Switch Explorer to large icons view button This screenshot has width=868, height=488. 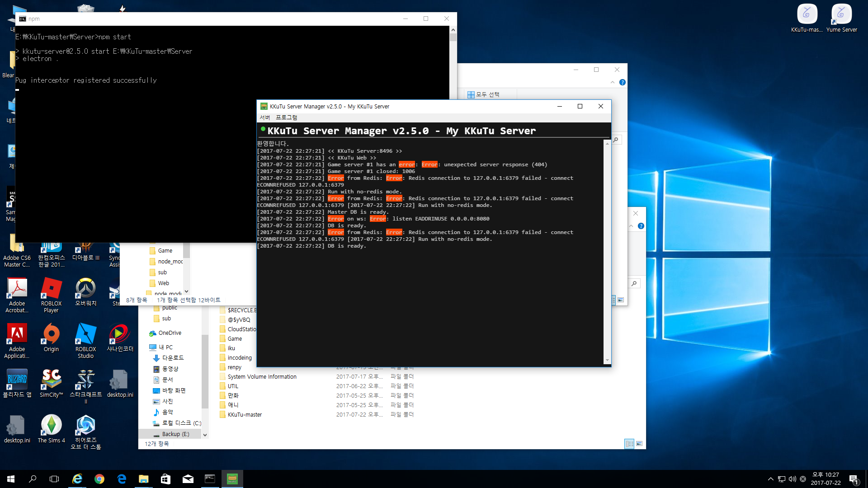coord(639,444)
